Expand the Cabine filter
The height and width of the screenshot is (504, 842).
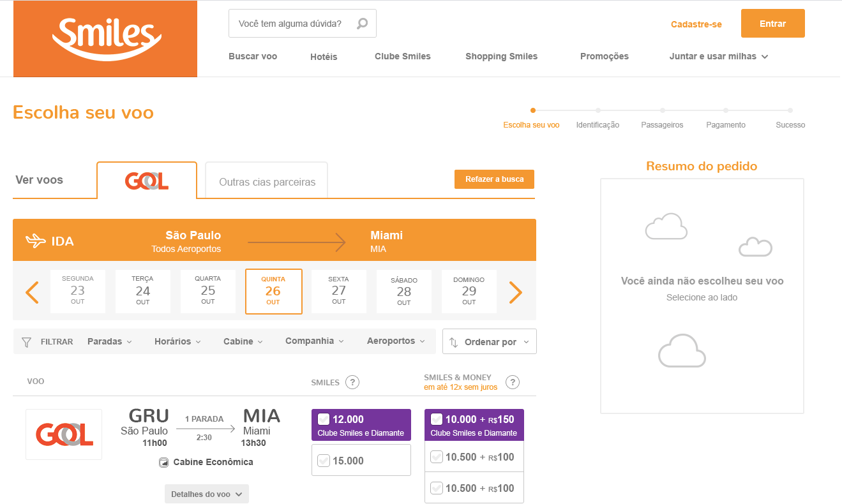pyautogui.click(x=243, y=341)
